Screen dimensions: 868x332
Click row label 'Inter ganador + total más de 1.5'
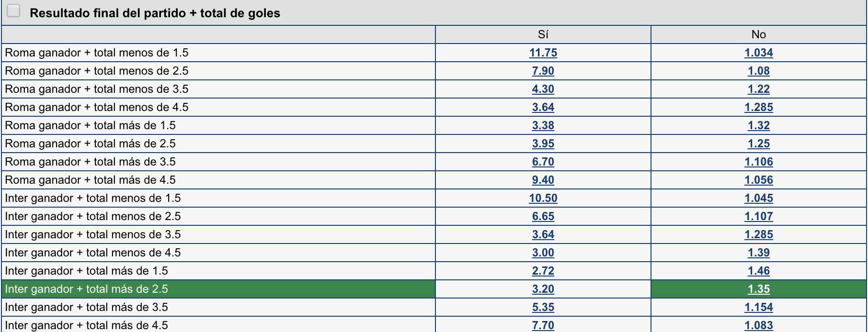point(86,271)
